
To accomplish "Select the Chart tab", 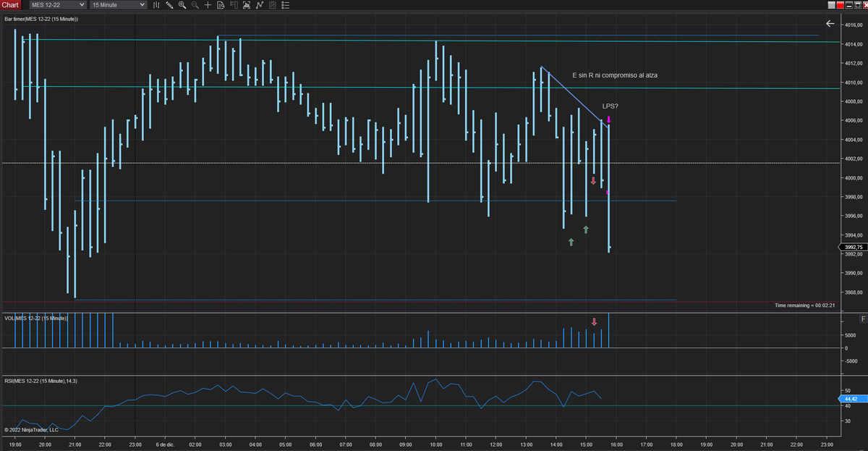I will coord(10,5).
